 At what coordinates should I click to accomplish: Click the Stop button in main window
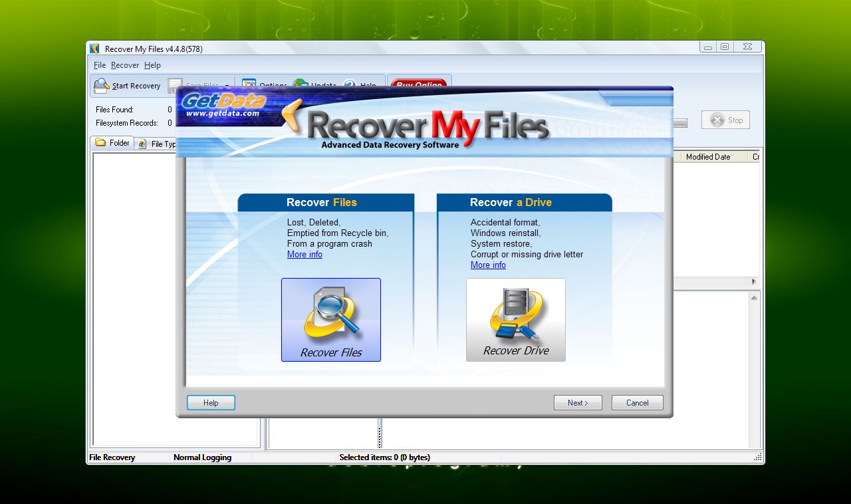click(726, 120)
